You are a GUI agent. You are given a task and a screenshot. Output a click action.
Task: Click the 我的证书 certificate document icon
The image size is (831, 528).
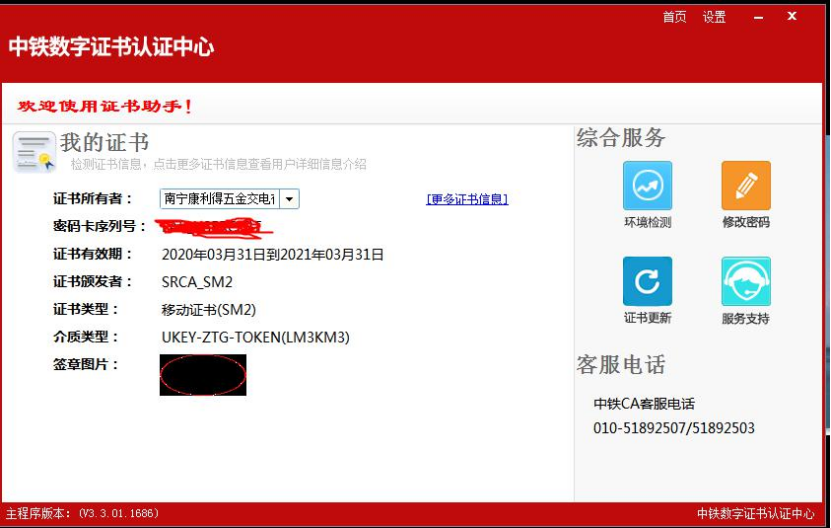[34, 152]
